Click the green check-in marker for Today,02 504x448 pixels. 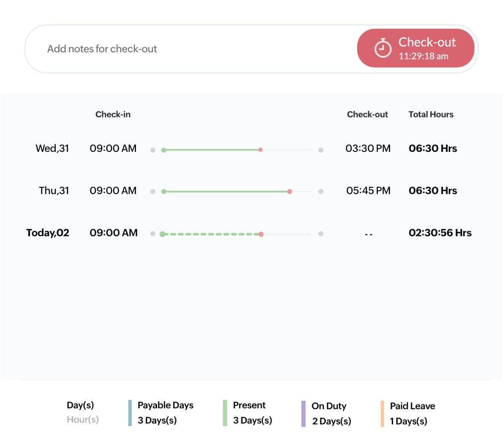pos(163,234)
